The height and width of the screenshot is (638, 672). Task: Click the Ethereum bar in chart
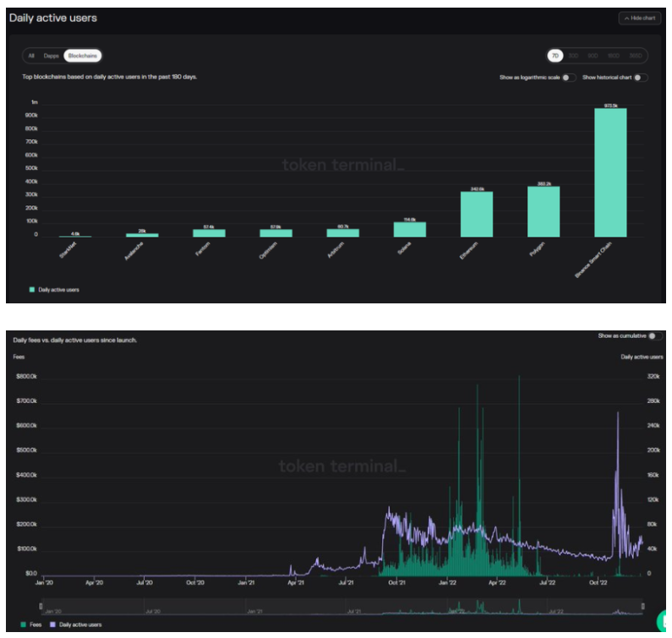coord(477,215)
